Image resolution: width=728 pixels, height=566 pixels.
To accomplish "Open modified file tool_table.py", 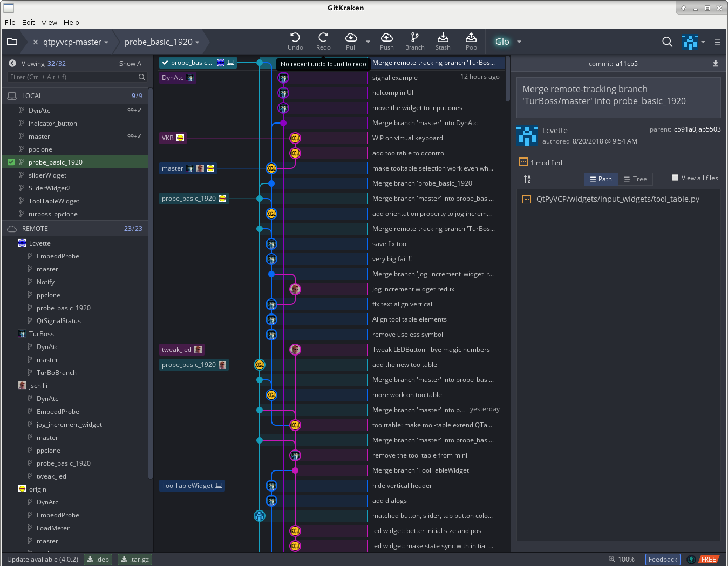I will [x=618, y=199].
